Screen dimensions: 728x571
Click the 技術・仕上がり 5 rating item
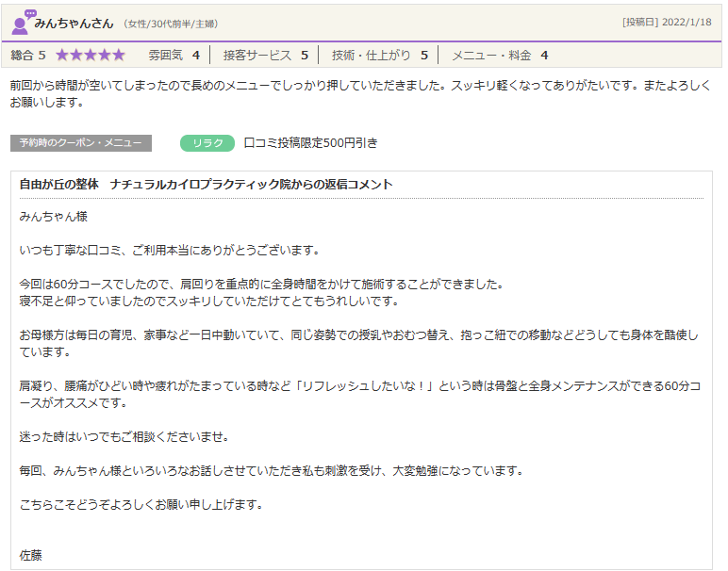click(x=379, y=56)
